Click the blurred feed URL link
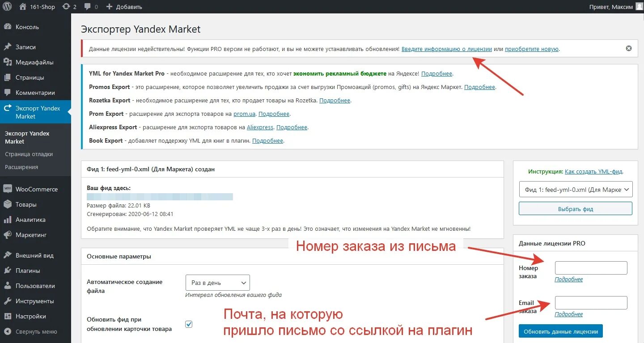The width and height of the screenshot is (644, 343). pos(160,197)
